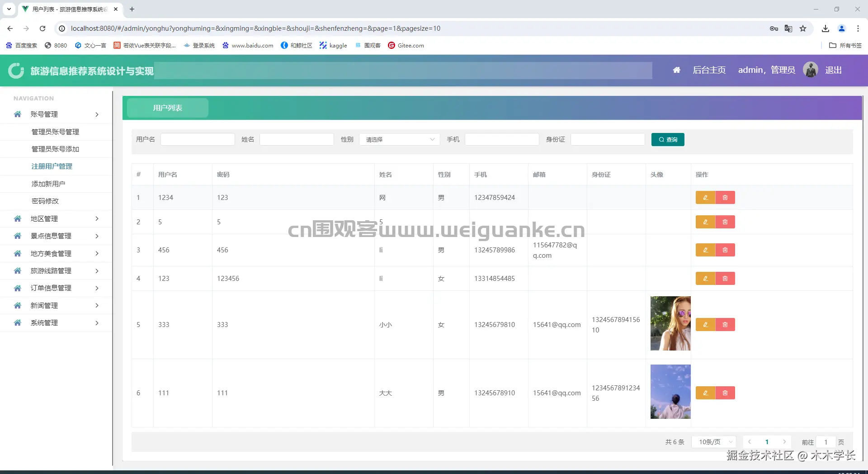Open the Chrome profile icon
Image resolution: width=868 pixels, height=474 pixels.
tap(842, 28)
